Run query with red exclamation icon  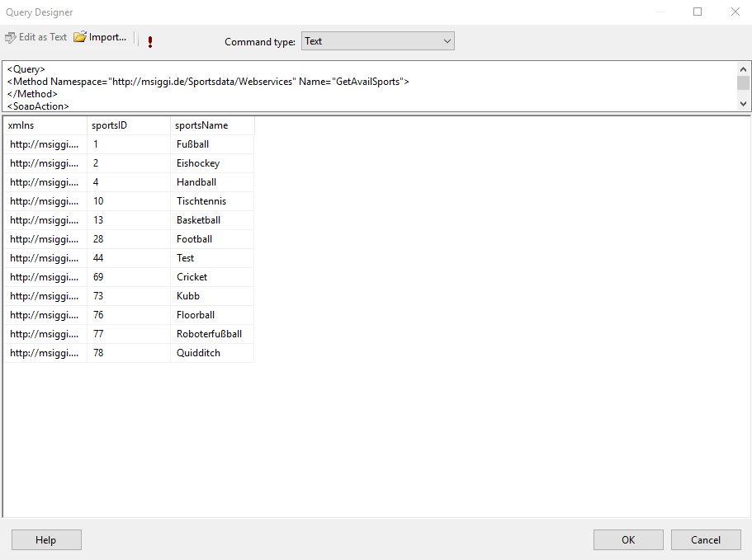point(149,41)
